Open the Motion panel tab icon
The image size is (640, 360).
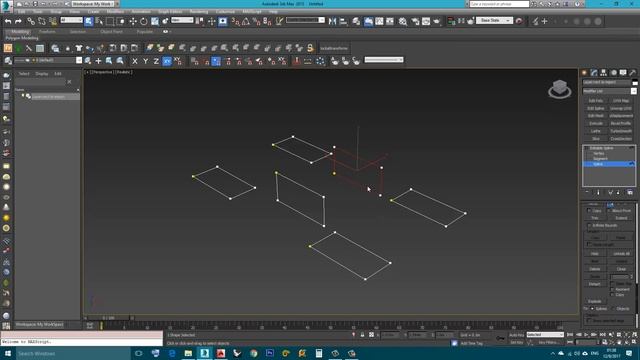pos(613,73)
